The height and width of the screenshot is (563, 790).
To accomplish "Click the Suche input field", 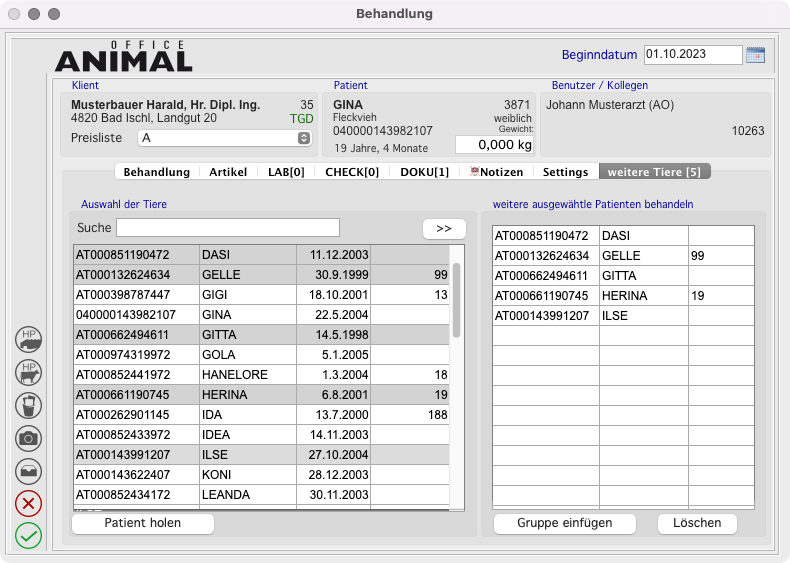I will [228, 228].
